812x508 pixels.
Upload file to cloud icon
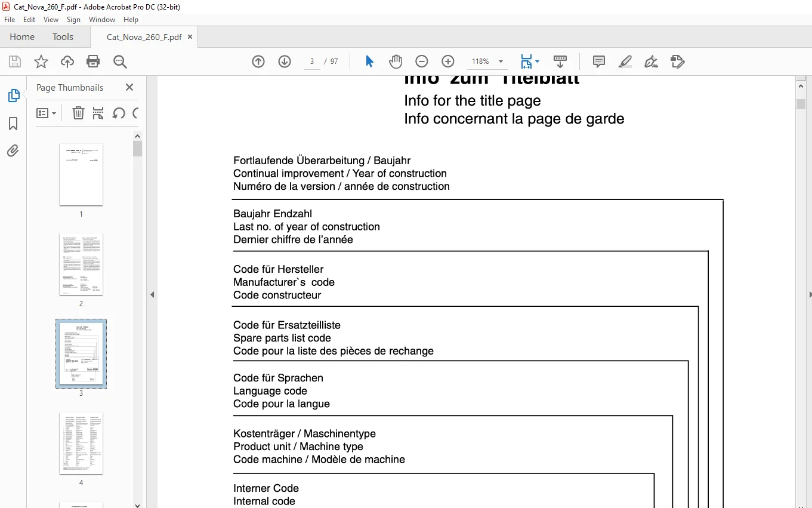click(67, 61)
